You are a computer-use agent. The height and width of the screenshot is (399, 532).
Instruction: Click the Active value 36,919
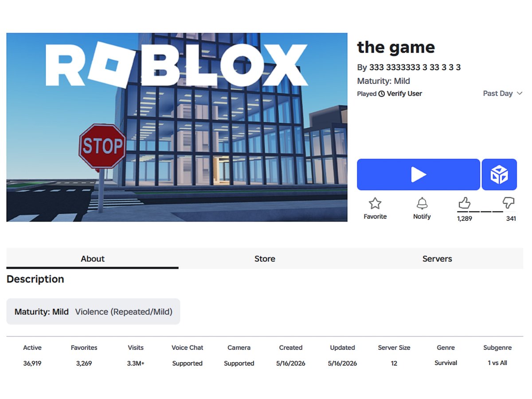pos(32,363)
